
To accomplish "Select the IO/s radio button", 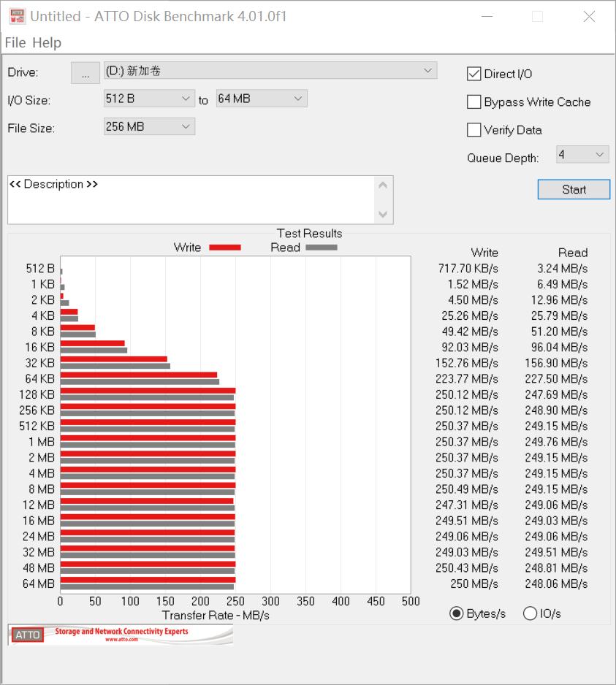I will [531, 613].
